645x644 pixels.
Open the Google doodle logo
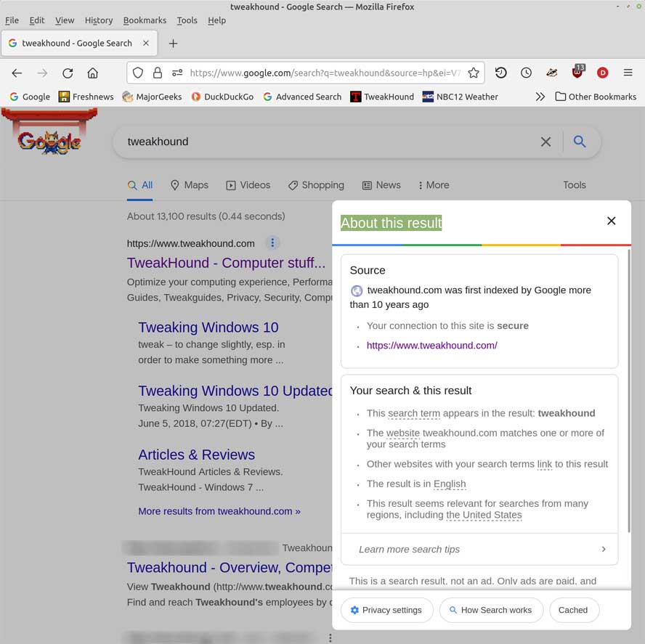click(x=49, y=132)
